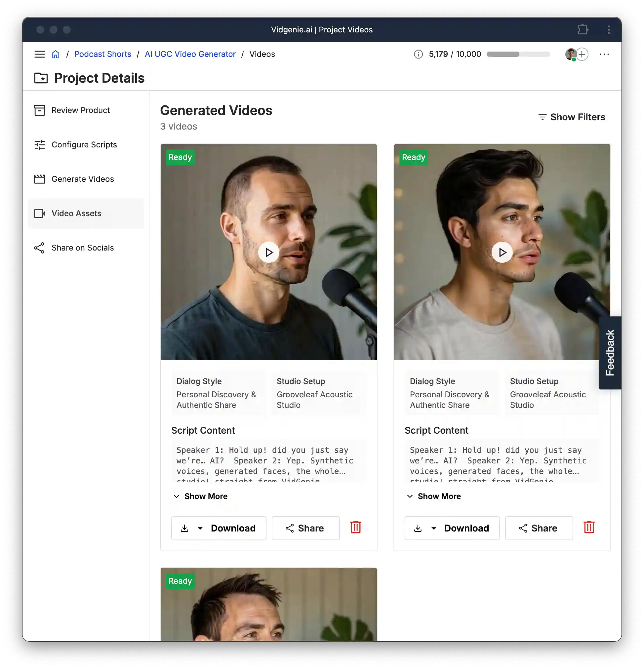Open the hamburger navigation menu
644x669 pixels.
(40, 54)
